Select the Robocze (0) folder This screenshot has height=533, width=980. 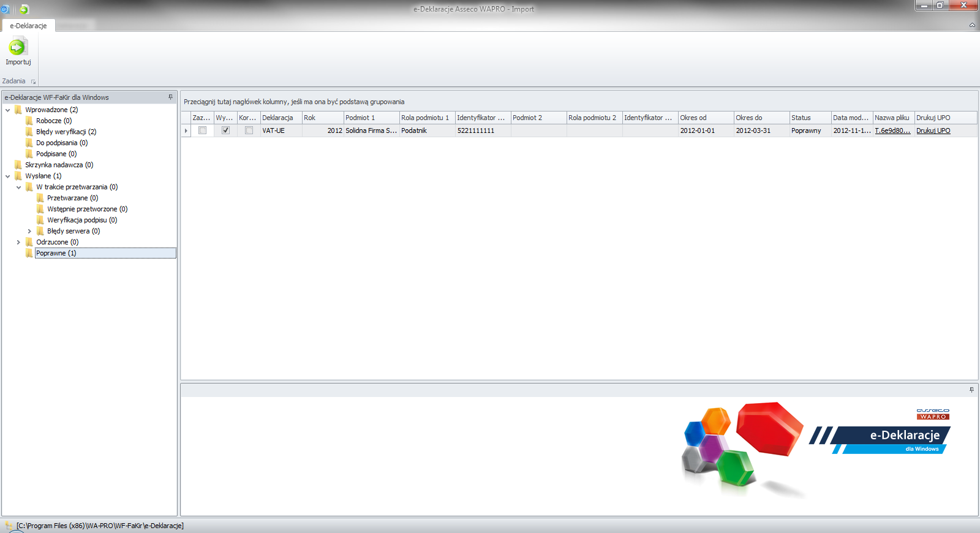click(x=54, y=121)
